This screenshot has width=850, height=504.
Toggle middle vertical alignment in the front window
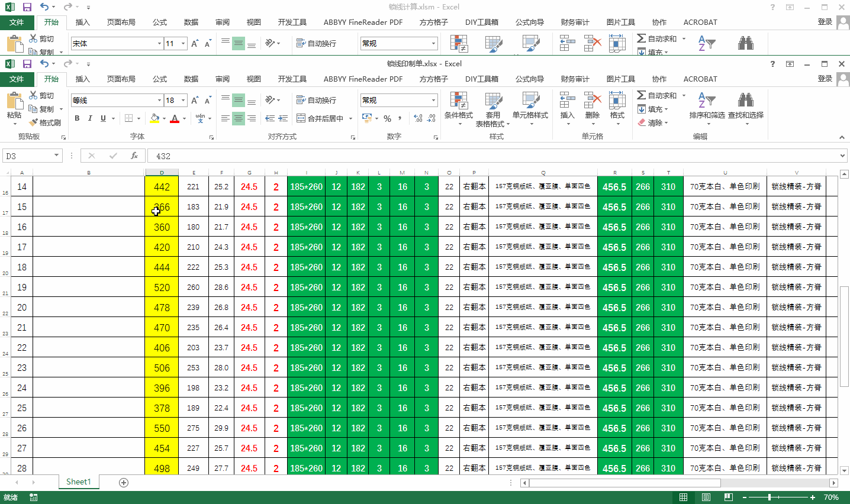238,100
